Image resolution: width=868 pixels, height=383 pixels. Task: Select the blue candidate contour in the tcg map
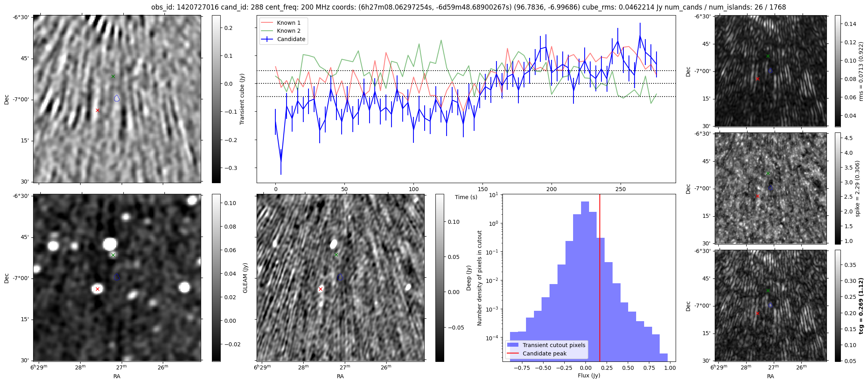pyautogui.click(x=770, y=305)
